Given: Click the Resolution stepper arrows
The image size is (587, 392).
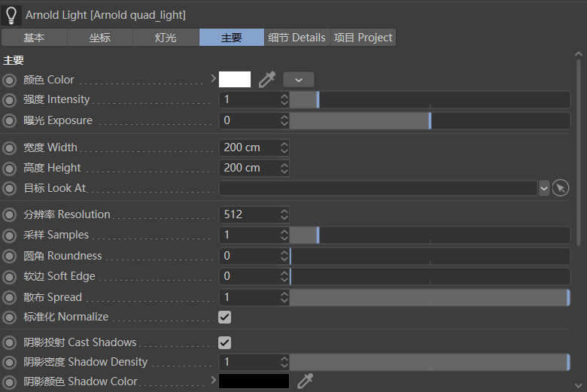Looking at the screenshot, I should point(284,214).
